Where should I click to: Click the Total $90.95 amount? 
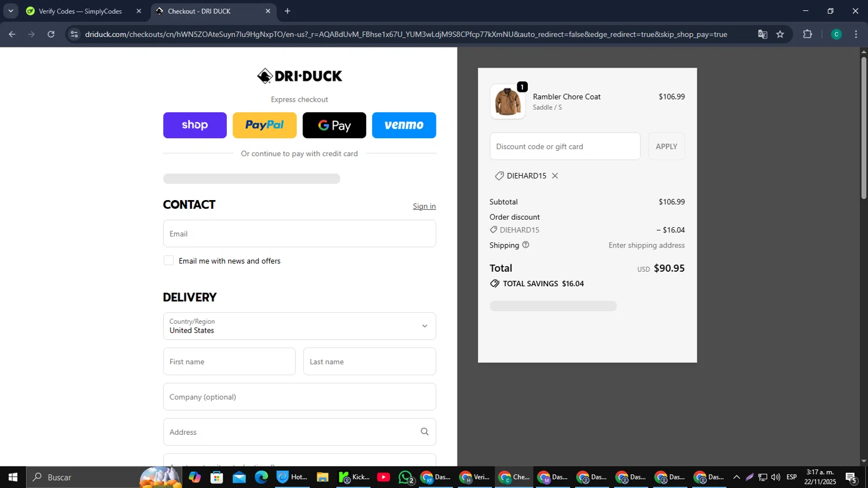tap(669, 268)
